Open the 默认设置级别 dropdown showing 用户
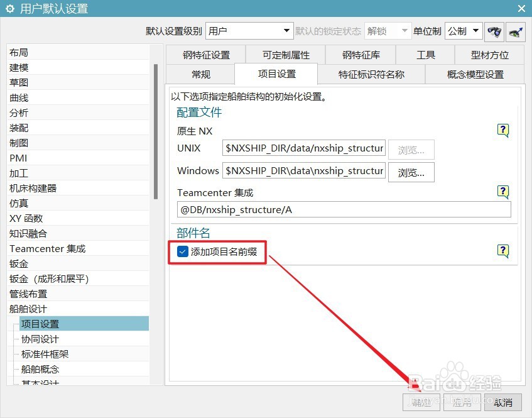 coord(249,30)
